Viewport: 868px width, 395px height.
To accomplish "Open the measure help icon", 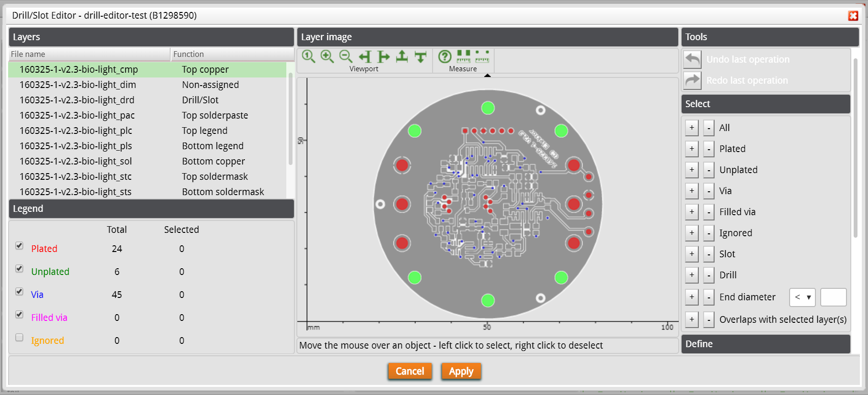I will pyautogui.click(x=445, y=56).
